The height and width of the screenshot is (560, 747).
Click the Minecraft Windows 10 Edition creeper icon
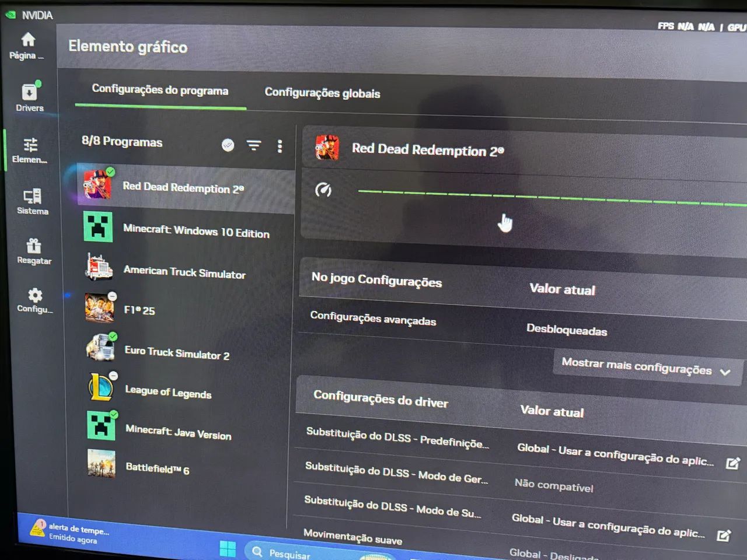(x=98, y=227)
